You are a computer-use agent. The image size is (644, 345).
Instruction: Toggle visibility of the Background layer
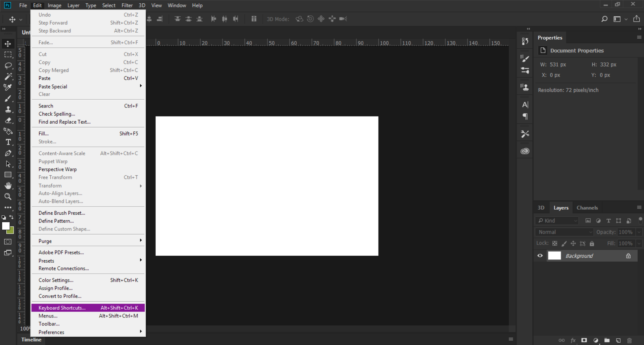click(x=540, y=256)
